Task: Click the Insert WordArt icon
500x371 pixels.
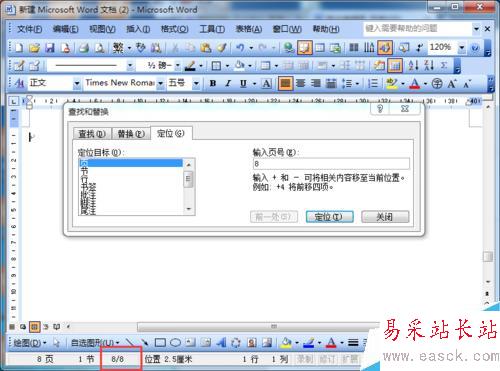Action: click(x=221, y=342)
